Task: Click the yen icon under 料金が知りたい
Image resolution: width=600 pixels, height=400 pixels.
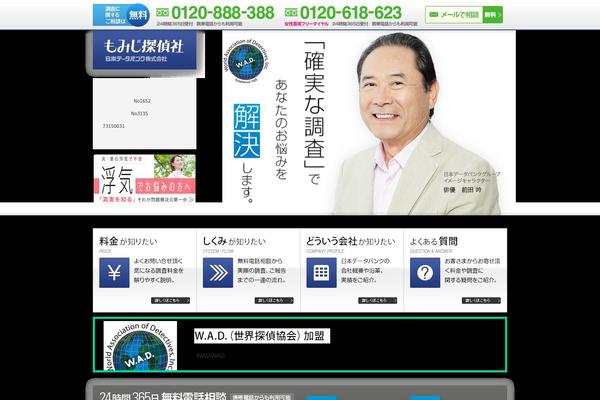Action: point(114,273)
